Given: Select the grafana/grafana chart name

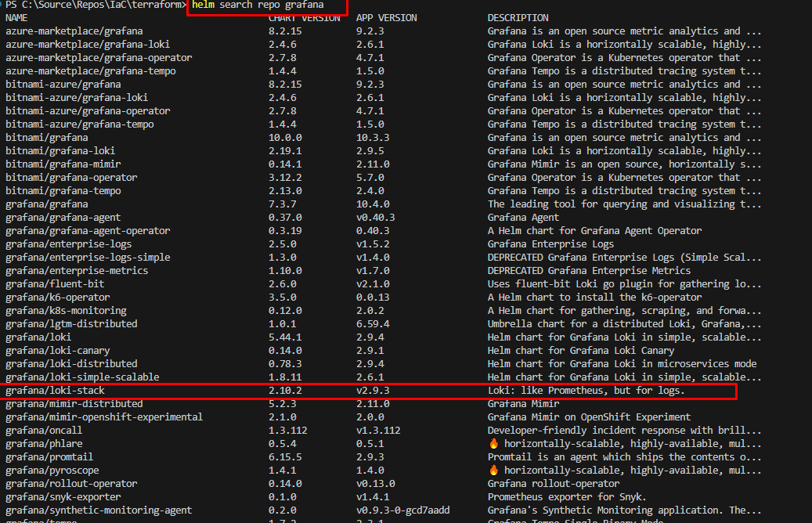Looking at the screenshot, I should click(47, 204).
